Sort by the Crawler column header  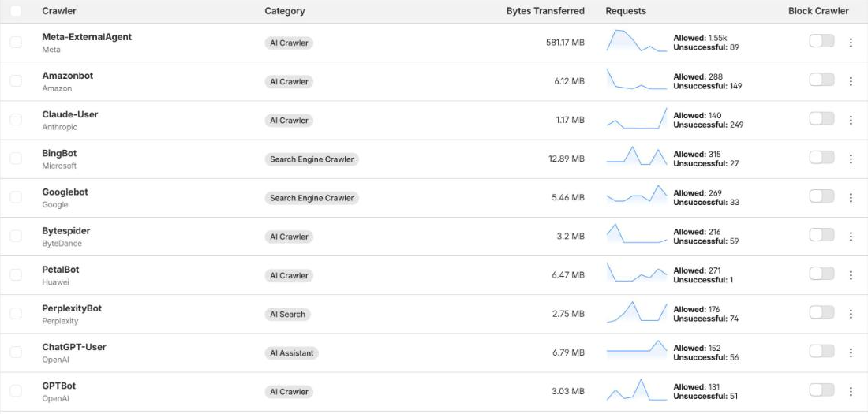(x=59, y=11)
